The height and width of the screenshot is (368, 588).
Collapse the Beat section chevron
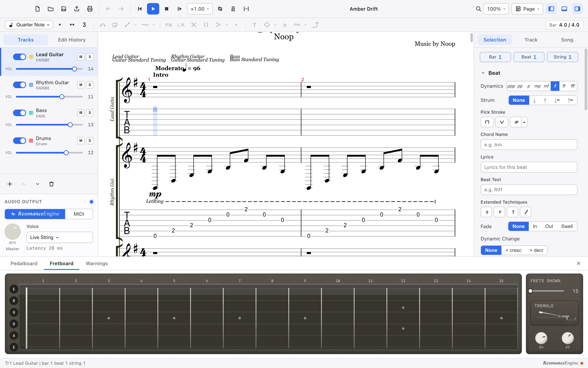point(483,73)
